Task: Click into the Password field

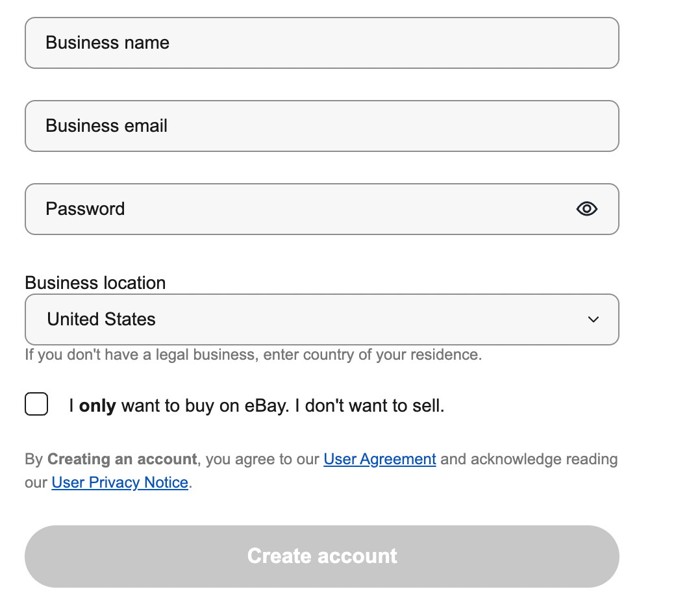Action: (322, 209)
